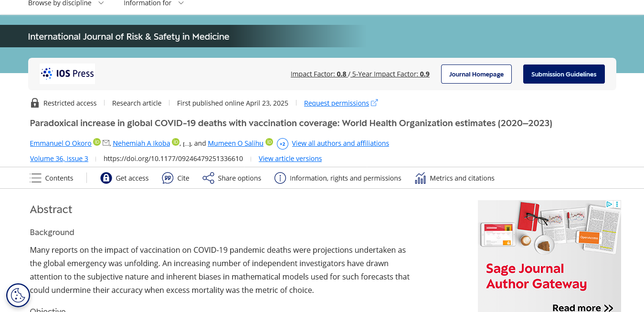Click the Share options icon
Viewport: 644px width, 312px height.
click(x=208, y=178)
